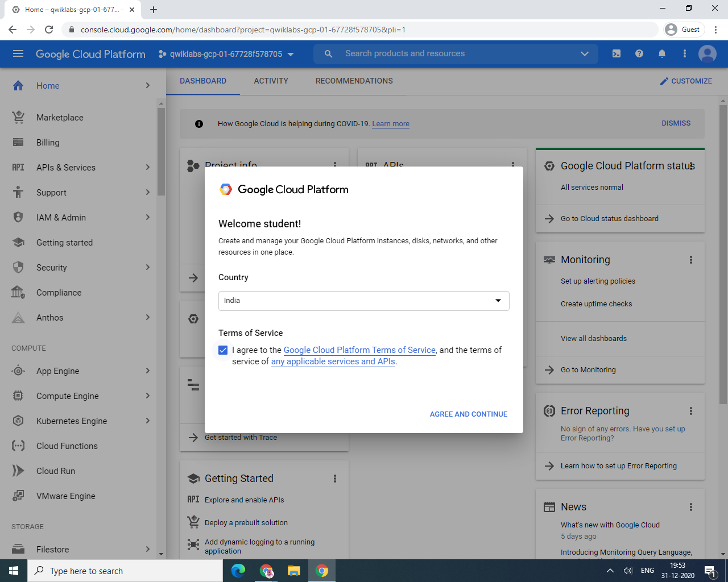Expand the IAM & Admin submenu chevron
728x582 pixels.
148,218
